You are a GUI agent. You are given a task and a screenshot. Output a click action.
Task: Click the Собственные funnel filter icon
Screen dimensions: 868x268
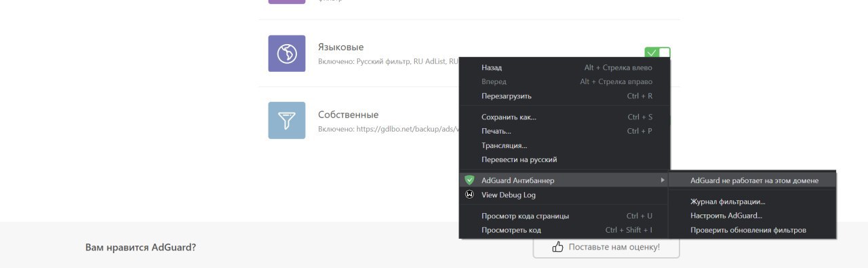point(287,121)
